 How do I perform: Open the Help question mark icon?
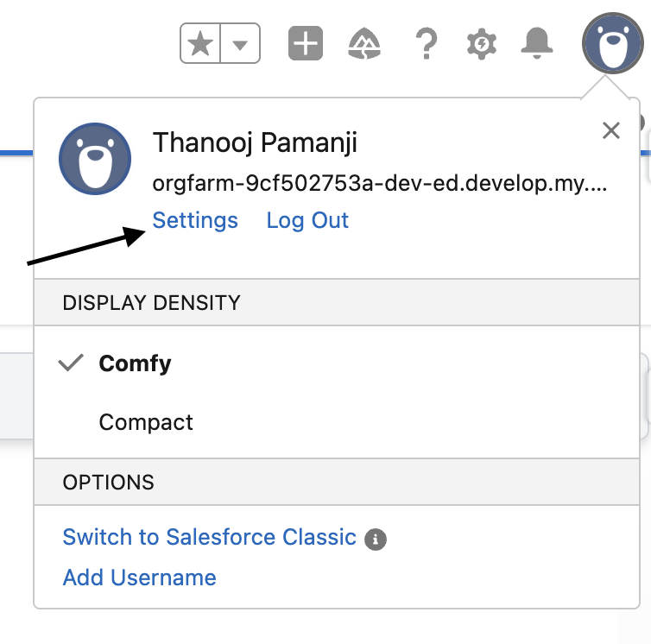click(427, 43)
